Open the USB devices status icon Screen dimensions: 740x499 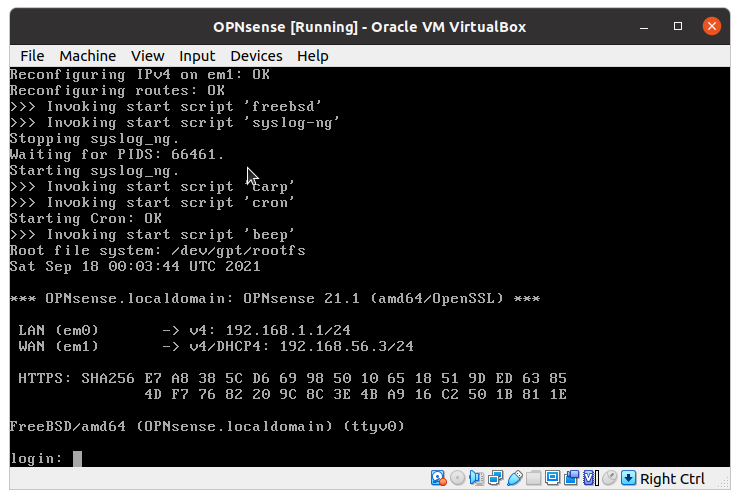coord(514,478)
